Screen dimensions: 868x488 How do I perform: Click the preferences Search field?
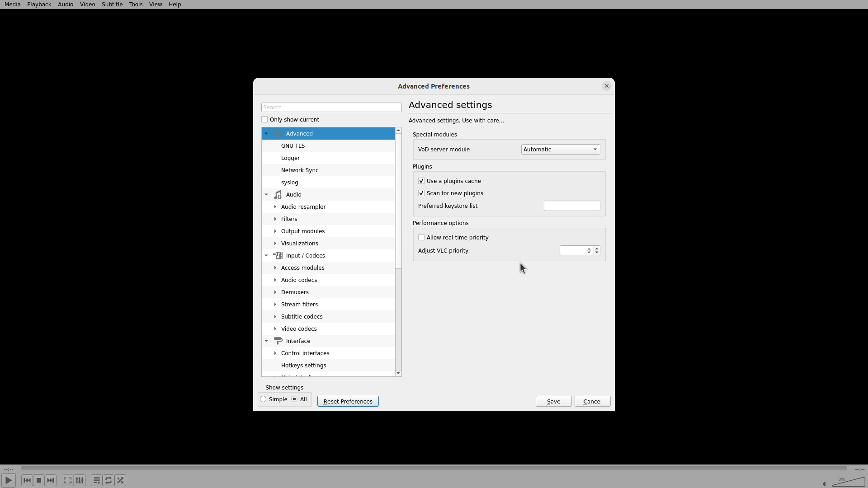coord(331,107)
